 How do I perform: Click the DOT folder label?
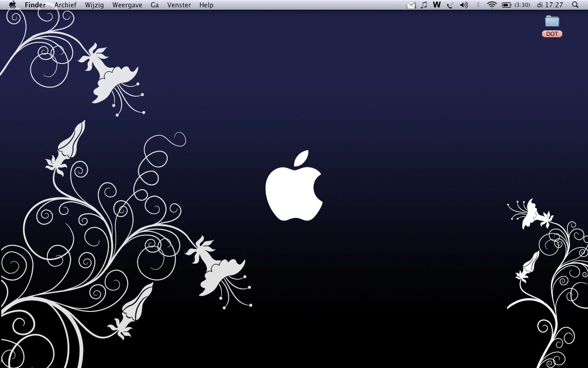pyautogui.click(x=552, y=34)
